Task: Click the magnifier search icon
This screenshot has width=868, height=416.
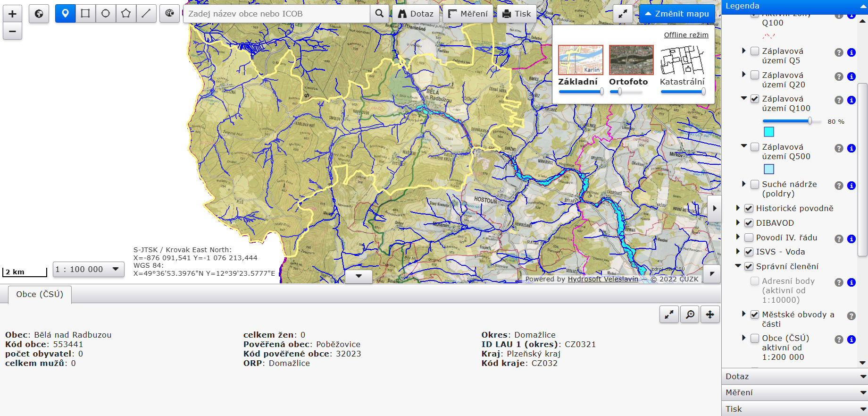Action: (379, 14)
